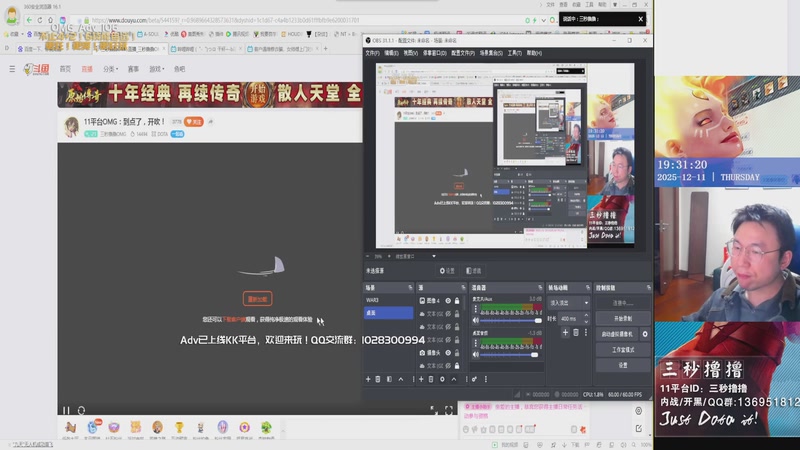Remove the transition with the trash icon
The height and width of the screenshot is (450, 800).
[576, 333]
